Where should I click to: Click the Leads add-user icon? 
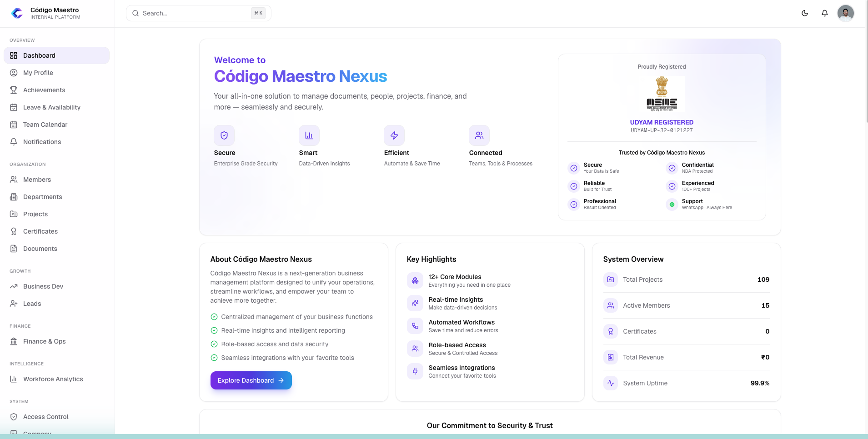pos(14,304)
